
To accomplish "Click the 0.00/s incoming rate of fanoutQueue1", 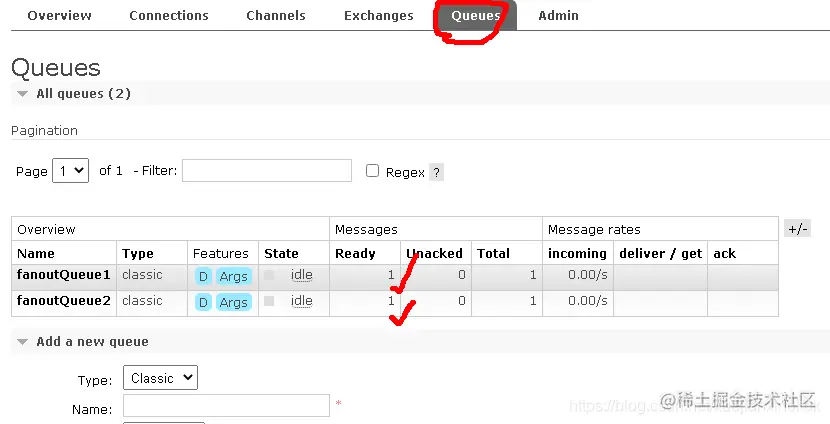I will [x=588, y=275].
